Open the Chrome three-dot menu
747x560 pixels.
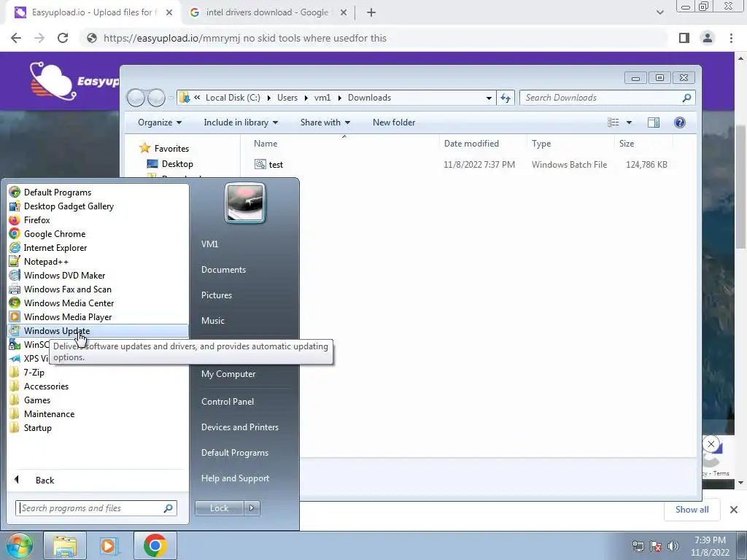pos(731,38)
